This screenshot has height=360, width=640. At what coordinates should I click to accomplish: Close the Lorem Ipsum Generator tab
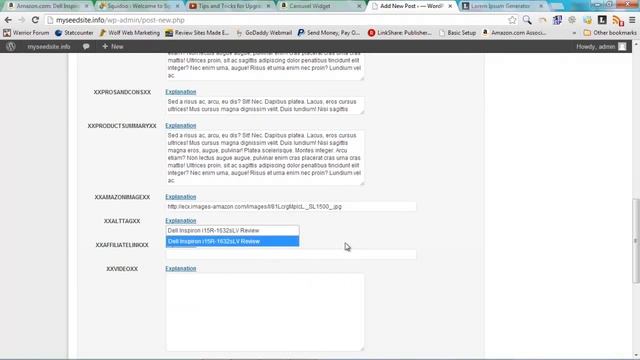pos(541,6)
